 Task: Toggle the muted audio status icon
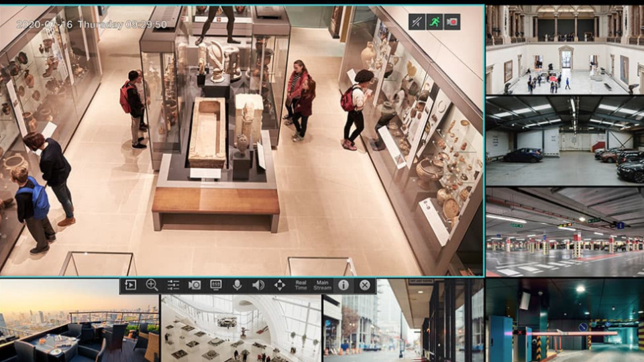pyautogui.click(x=417, y=21)
